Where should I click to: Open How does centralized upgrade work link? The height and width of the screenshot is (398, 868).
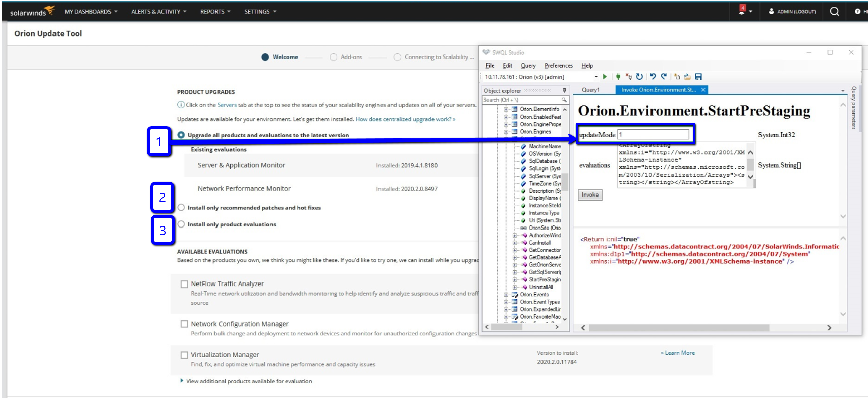[x=405, y=119]
